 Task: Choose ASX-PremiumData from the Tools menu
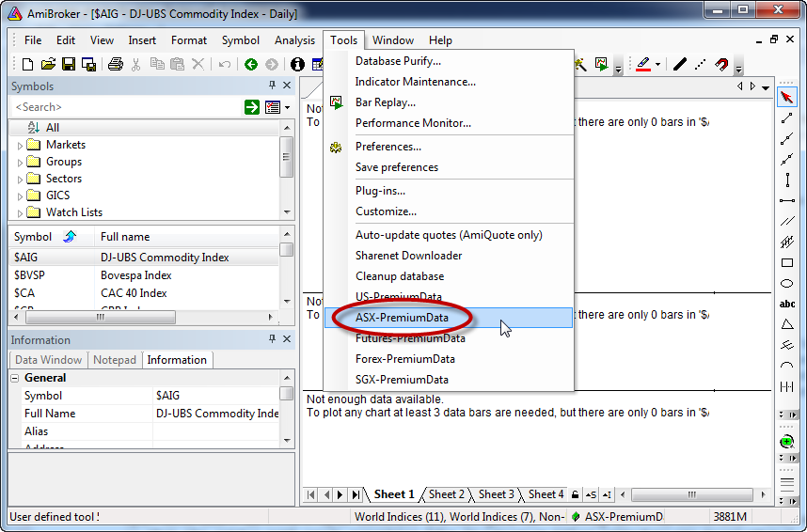point(449,318)
